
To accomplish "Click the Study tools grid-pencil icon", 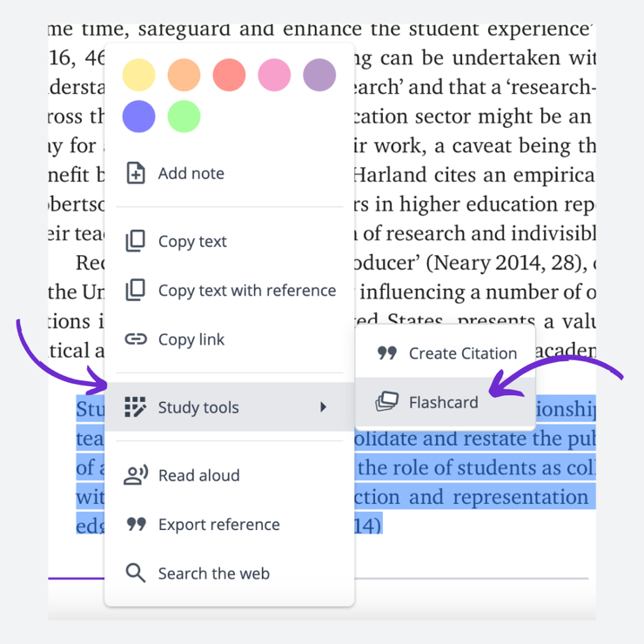I will point(136,407).
